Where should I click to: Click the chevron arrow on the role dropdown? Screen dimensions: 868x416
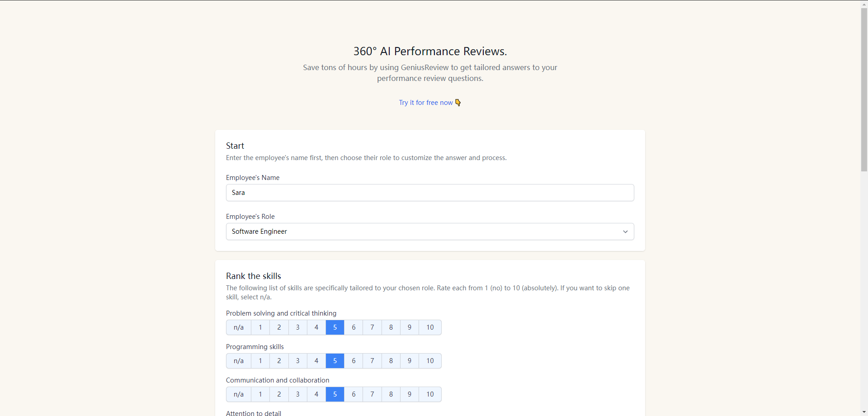tap(625, 232)
